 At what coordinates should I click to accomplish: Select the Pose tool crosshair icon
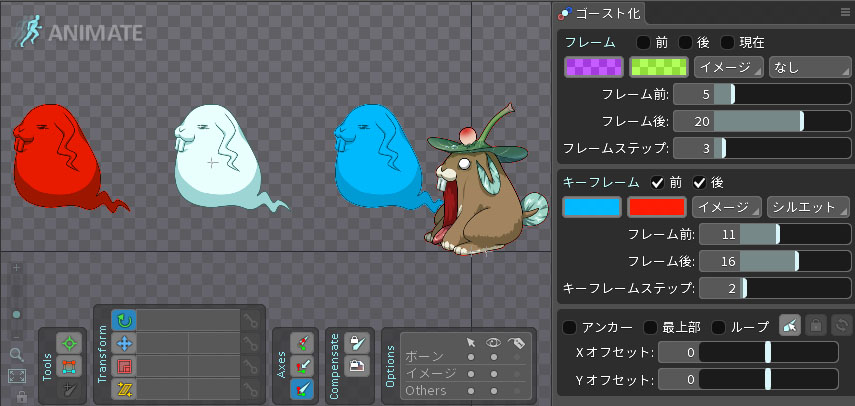(x=69, y=344)
